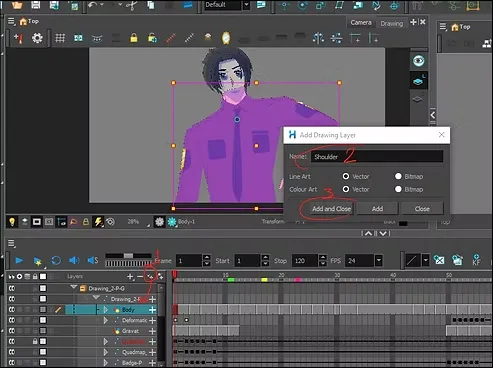Click the add view plus icon beside Drawing tab

click(x=413, y=22)
